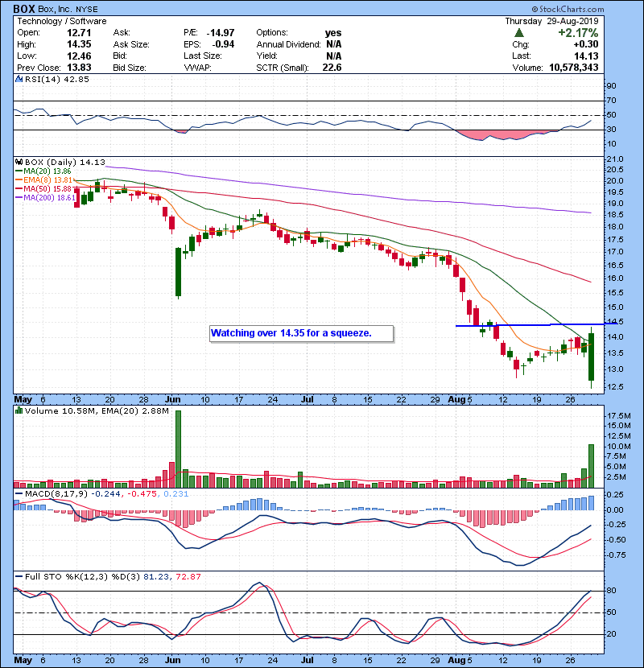The width and height of the screenshot is (644, 668).
Task: Click the 'Watching over 14.35 for a squeeze' annotation
Action: pyautogui.click(x=301, y=333)
